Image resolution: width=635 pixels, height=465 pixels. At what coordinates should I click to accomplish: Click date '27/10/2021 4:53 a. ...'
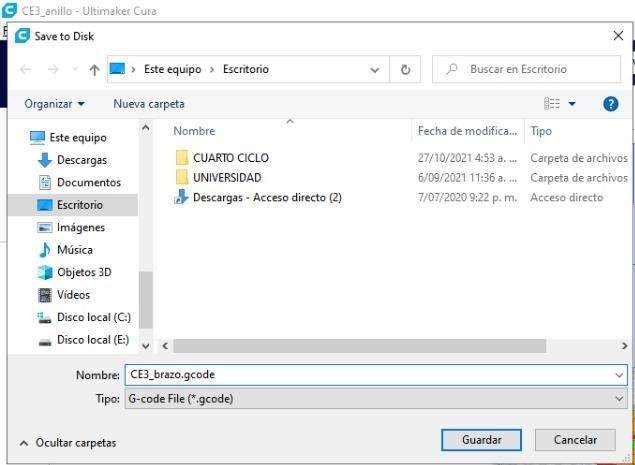click(468, 158)
